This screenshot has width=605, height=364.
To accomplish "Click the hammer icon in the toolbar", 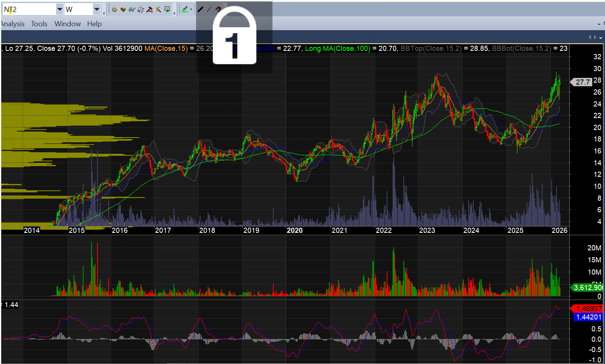I will point(150,9).
